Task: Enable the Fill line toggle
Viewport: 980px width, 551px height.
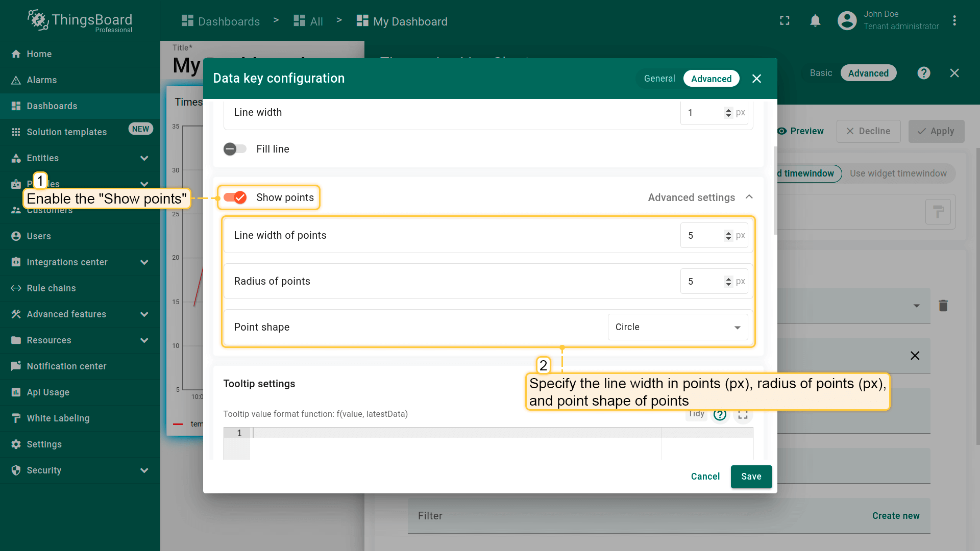Action: (235, 149)
